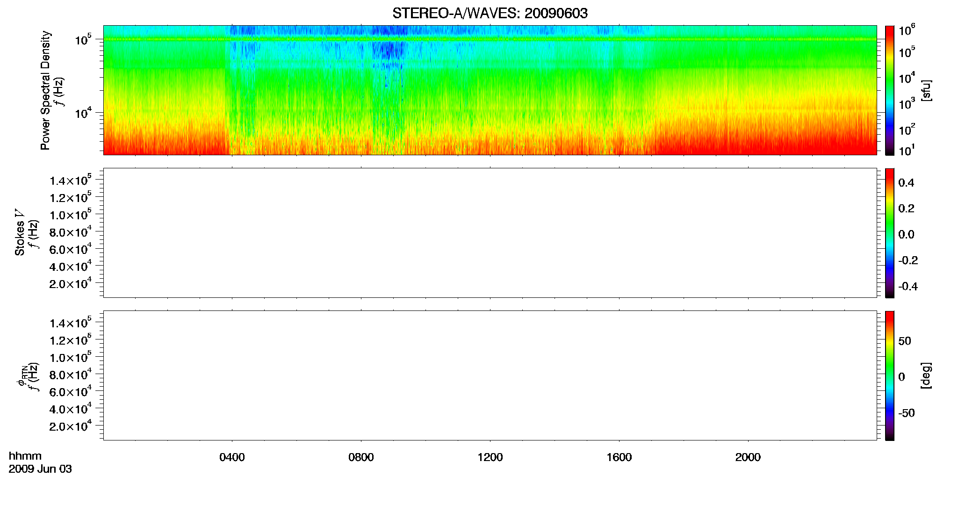This screenshot has height=505, width=980.
Task: Click the [sfu] unit label
Action: (x=926, y=91)
